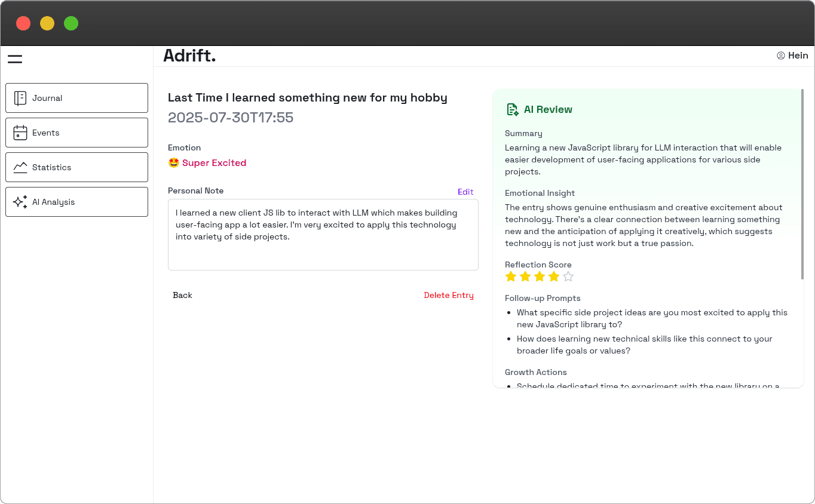Delete this journal entry
This screenshot has width=815, height=504.
pyautogui.click(x=448, y=295)
